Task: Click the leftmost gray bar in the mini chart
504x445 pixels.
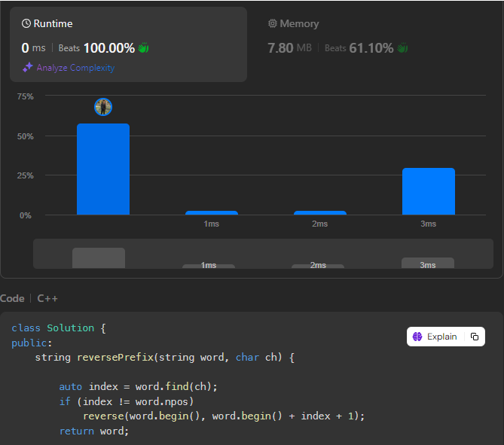Action: pos(99,258)
